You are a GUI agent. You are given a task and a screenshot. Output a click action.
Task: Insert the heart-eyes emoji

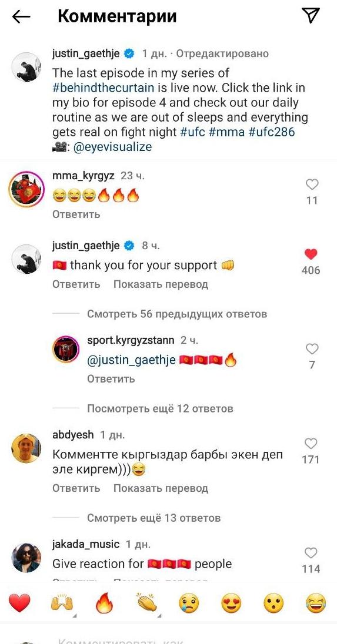pyautogui.click(x=231, y=604)
